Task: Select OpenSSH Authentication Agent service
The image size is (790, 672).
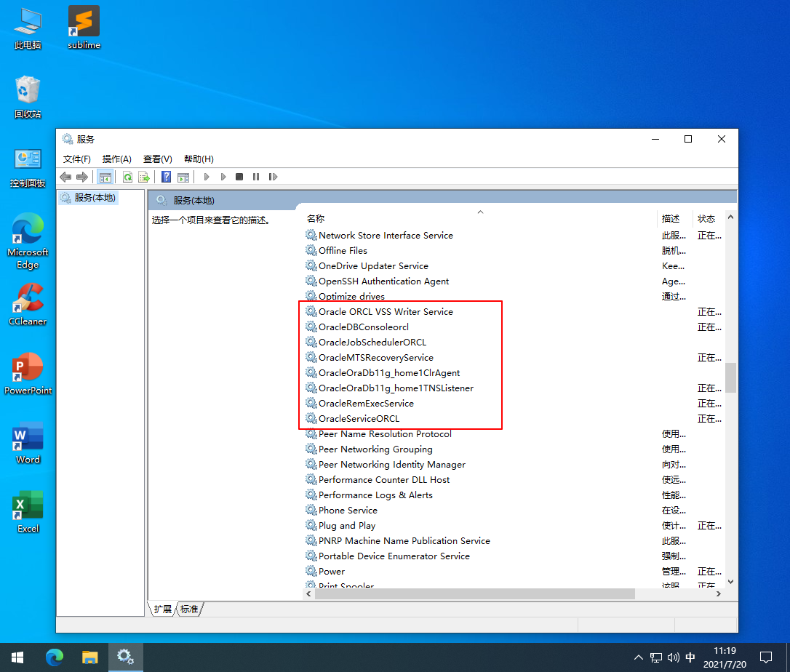Action: pyautogui.click(x=383, y=281)
